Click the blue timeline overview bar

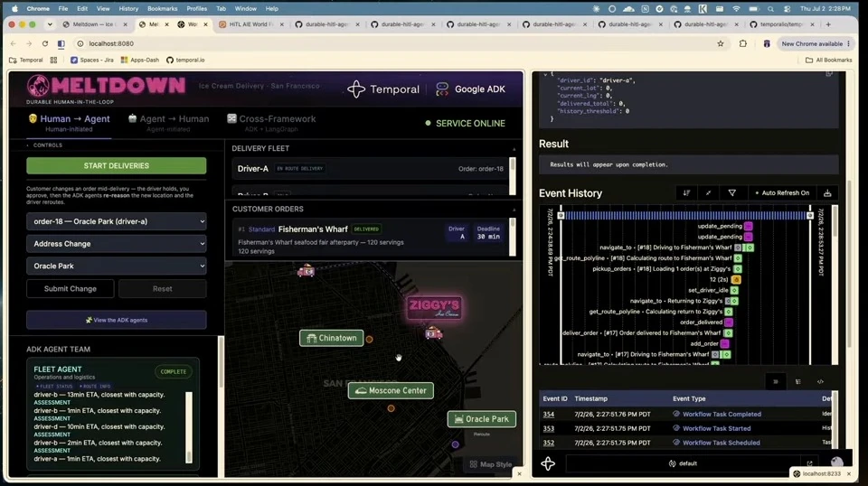click(686, 216)
